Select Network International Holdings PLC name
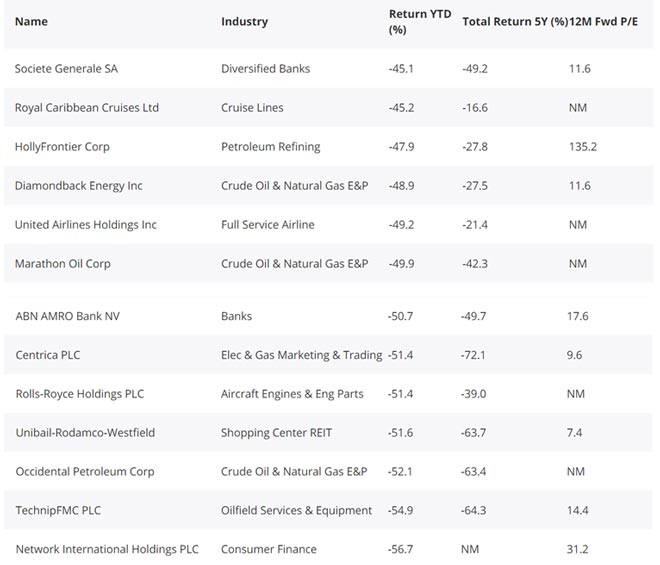Viewport: 660px width, 565px height. tap(107, 550)
